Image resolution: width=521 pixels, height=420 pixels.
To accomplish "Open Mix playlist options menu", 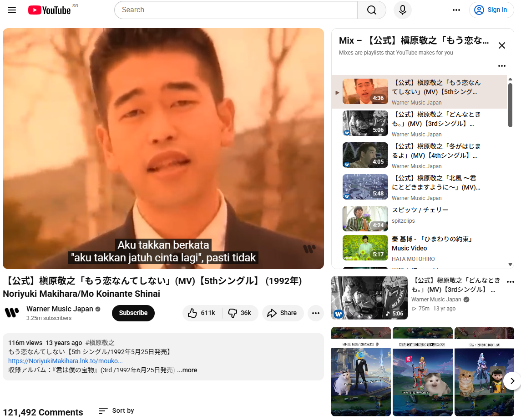I will pyautogui.click(x=502, y=66).
